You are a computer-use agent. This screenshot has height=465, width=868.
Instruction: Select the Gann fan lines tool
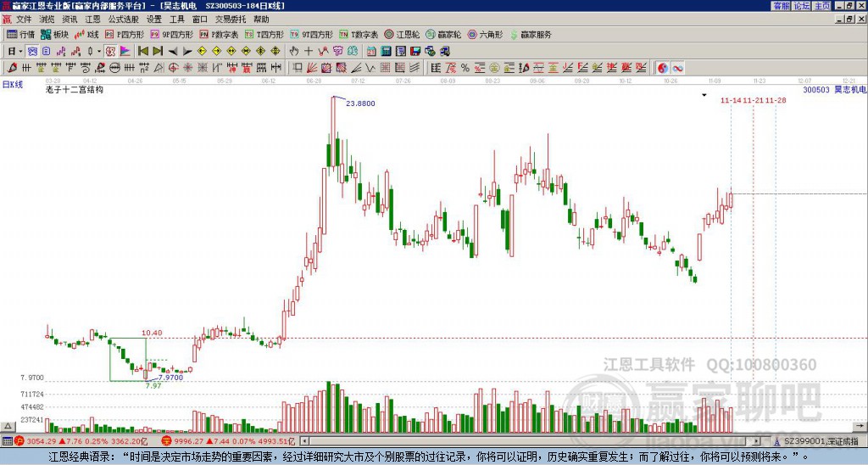[x=312, y=68]
